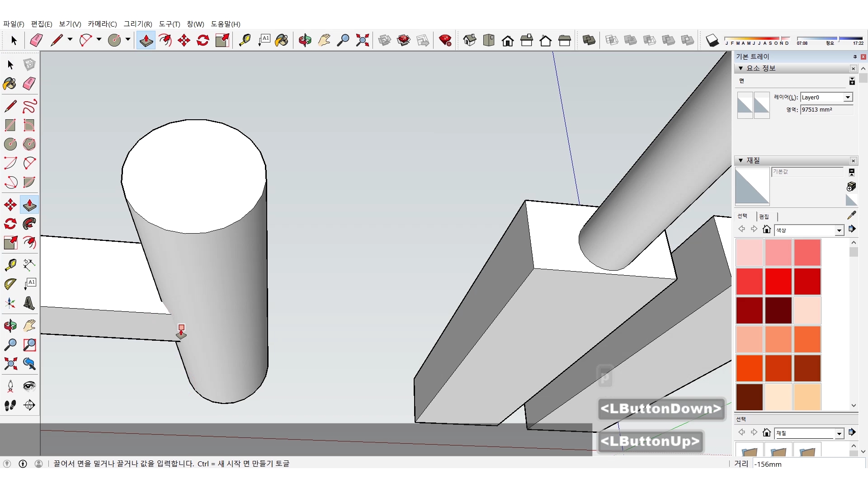
Task: Click the Walk footprints tool
Action: pos(10,405)
